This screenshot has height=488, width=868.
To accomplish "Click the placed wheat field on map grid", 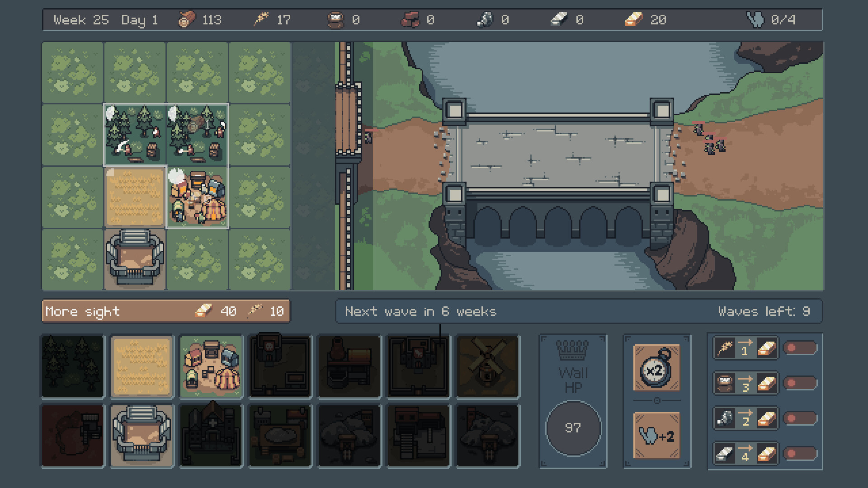I will (135, 197).
